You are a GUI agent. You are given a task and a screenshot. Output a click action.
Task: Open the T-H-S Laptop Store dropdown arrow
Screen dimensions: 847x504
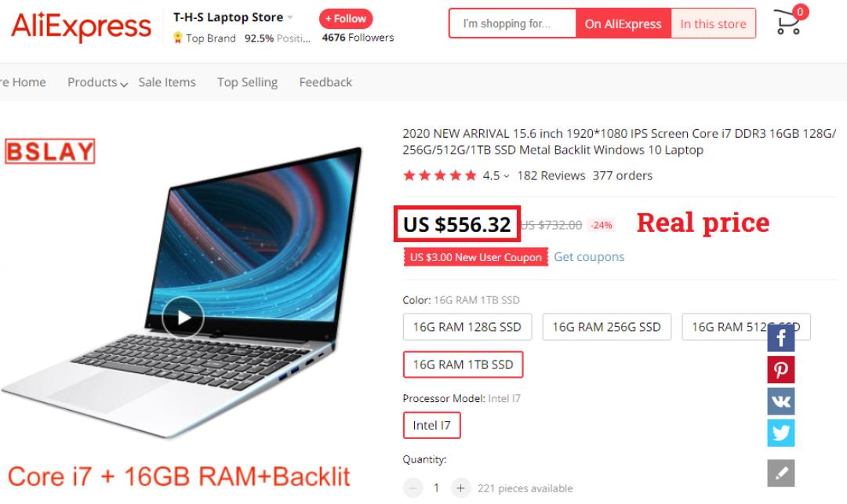[290, 17]
